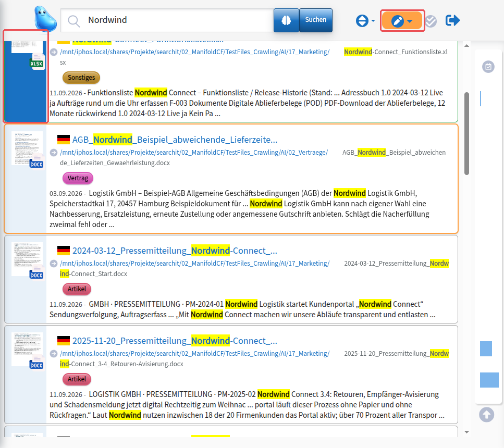The image size is (504, 448).
Task: Click snippet starting LOGISTIK GMBH · PRESSEMITTEILUNG · PM-2025-02
Action: pyautogui.click(x=247, y=405)
